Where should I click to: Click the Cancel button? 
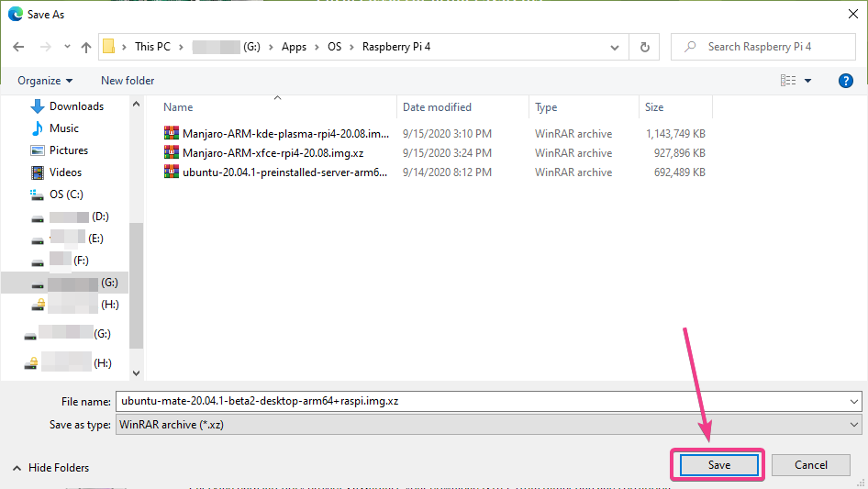click(811, 464)
